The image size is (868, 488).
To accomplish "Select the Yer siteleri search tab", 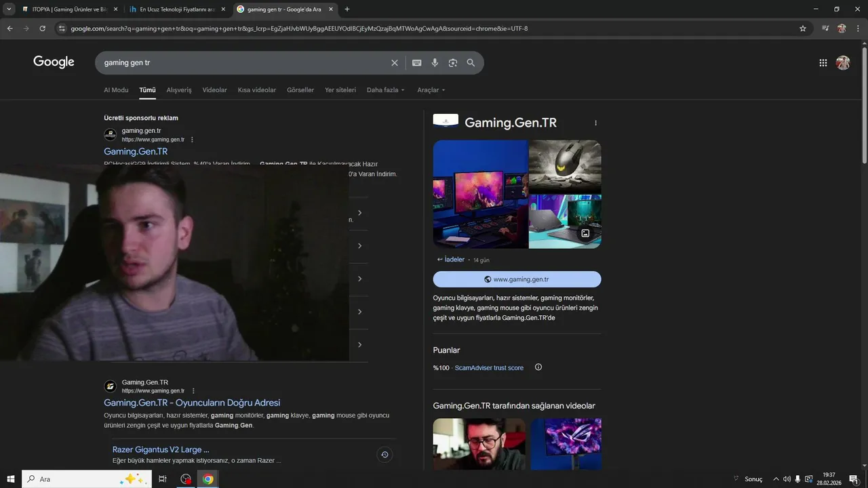I will 340,90.
